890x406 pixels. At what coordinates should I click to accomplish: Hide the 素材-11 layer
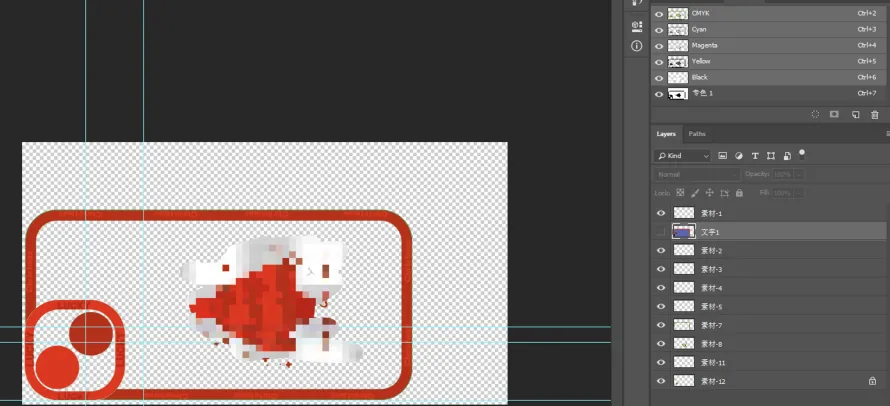click(661, 362)
